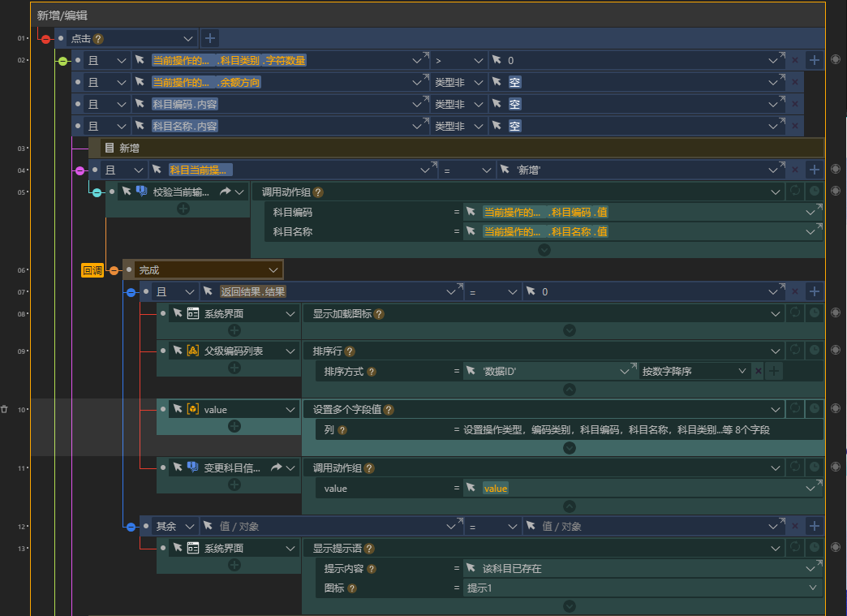
Task: Click the 返回结果.结果 variable tag
Action: click(252, 292)
